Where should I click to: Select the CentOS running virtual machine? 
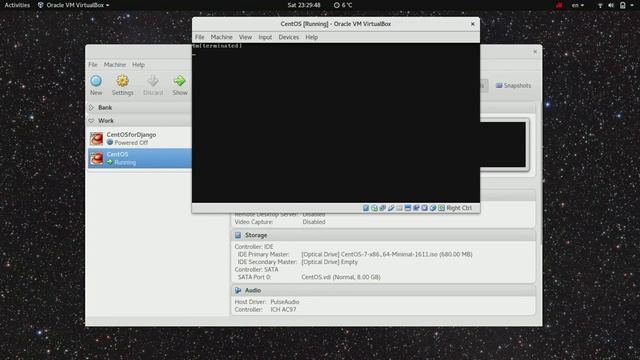[x=140, y=158]
